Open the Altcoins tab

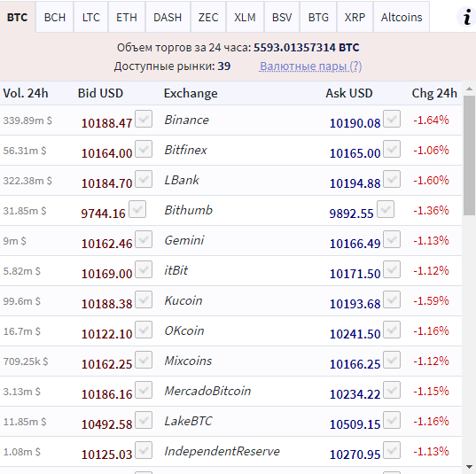pyautogui.click(x=402, y=17)
